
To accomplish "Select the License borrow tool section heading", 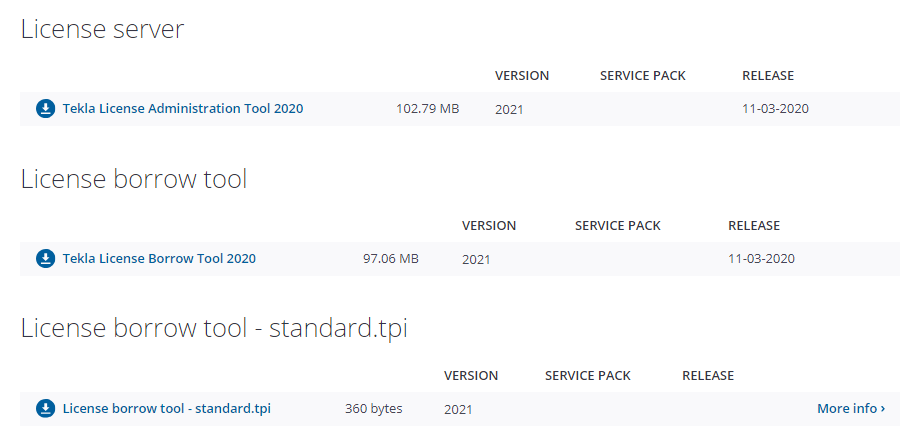I will (x=134, y=180).
